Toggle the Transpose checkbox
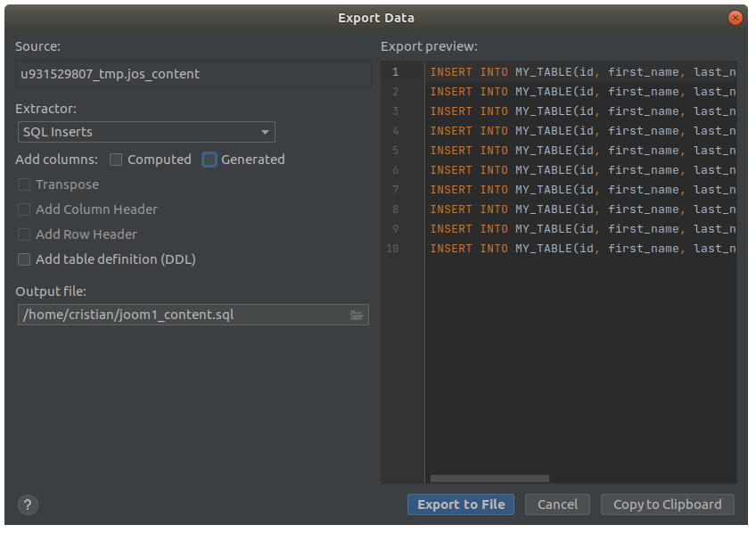This screenshot has height=533, width=756. [x=24, y=184]
